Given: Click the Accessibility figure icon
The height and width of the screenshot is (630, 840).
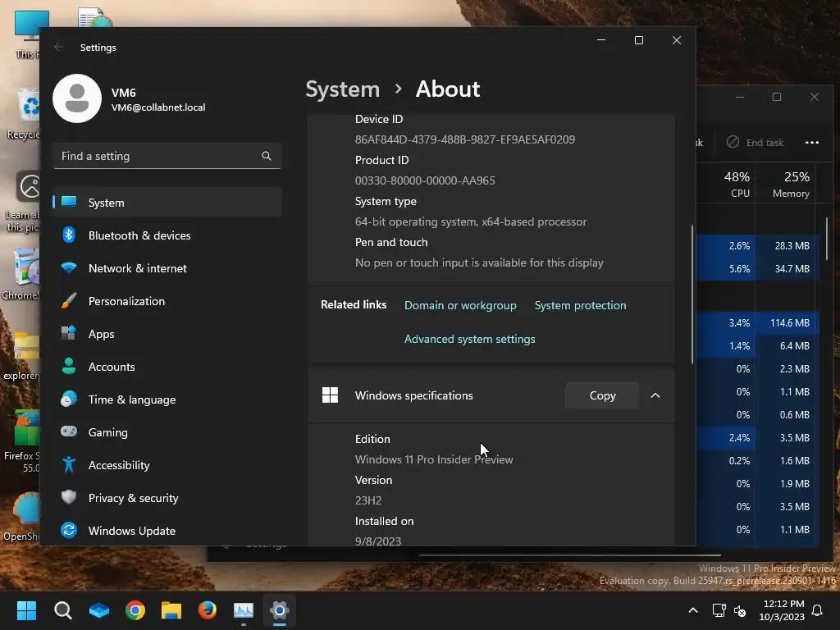Looking at the screenshot, I should coord(69,464).
